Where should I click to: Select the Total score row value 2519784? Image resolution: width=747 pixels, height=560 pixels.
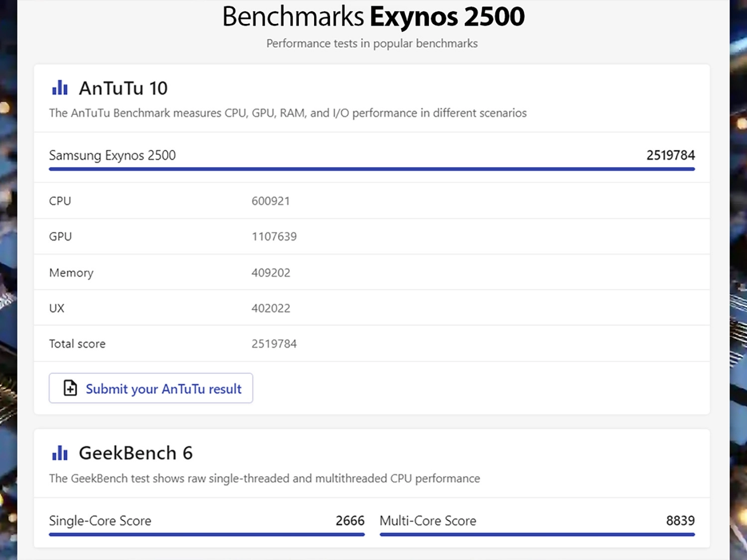274,344
